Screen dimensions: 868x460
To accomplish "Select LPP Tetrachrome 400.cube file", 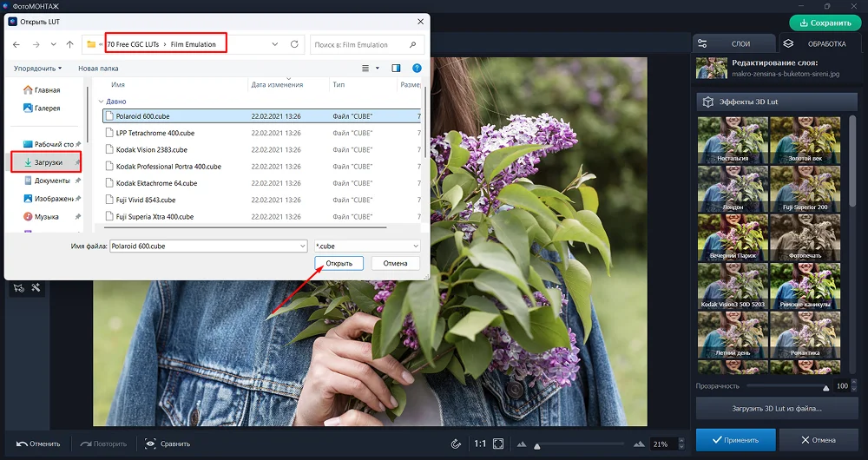I will (x=261, y=133).
